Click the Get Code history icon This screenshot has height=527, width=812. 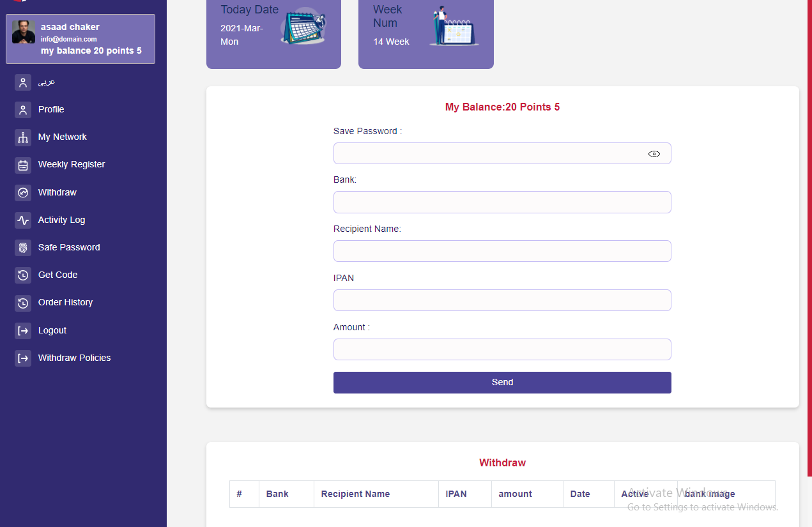[x=23, y=275]
